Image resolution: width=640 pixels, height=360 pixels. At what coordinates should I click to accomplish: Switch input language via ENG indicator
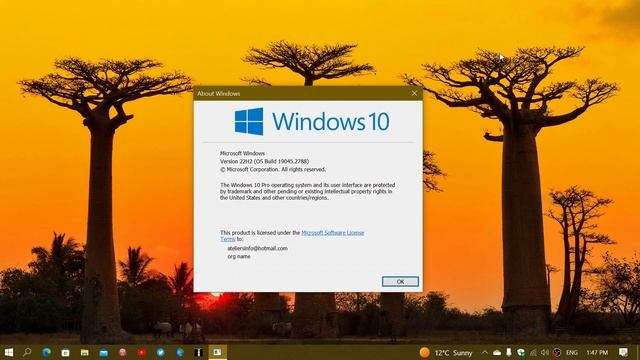point(572,352)
